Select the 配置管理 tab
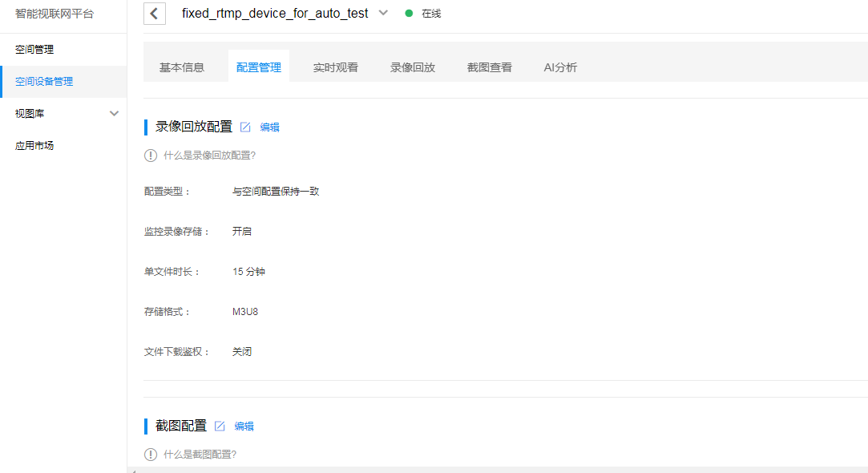The image size is (868, 473). [x=259, y=67]
